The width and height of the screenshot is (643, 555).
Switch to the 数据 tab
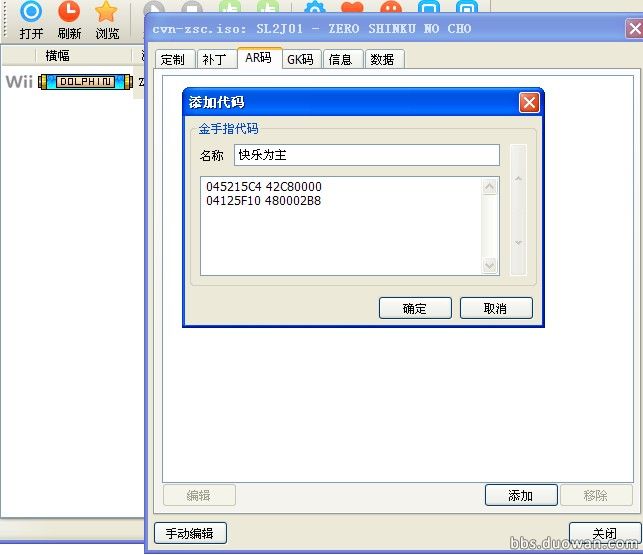point(382,59)
